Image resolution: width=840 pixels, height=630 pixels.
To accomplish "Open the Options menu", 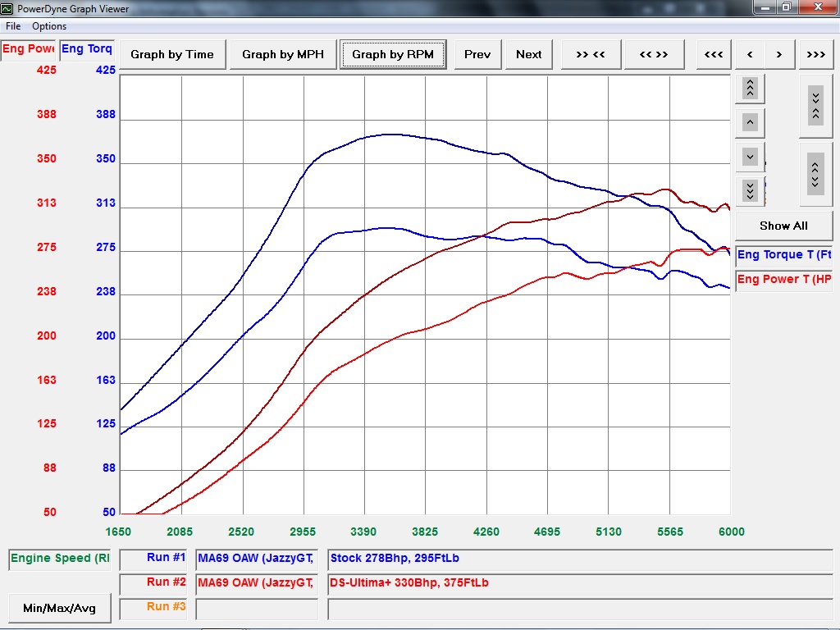I will click(x=49, y=26).
